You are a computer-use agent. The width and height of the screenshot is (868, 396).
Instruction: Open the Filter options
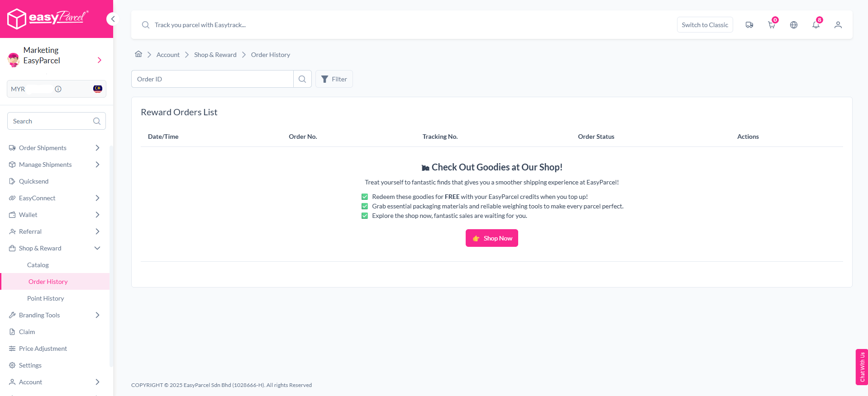(334, 79)
